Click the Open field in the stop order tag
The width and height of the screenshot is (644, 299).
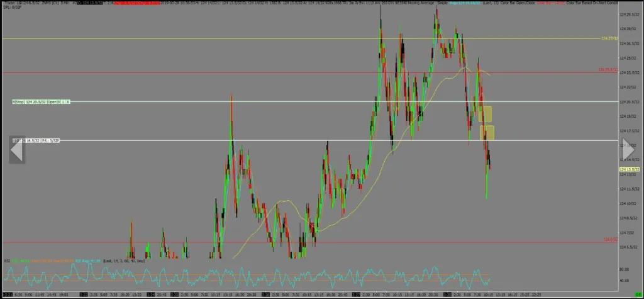point(53,101)
